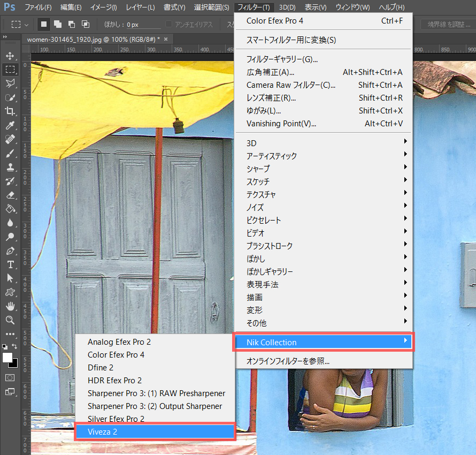Select the Paint Bucket tool
The width and height of the screenshot is (476, 455).
click(x=10, y=209)
